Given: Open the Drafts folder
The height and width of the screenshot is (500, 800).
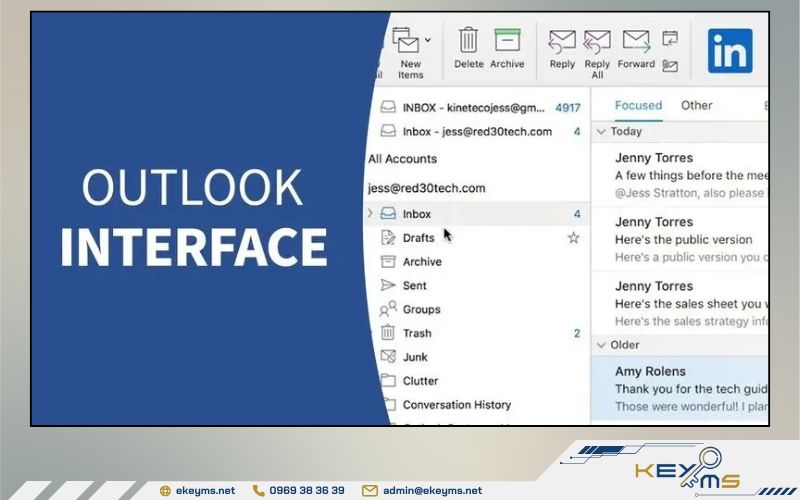Looking at the screenshot, I should (x=418, y=238).
